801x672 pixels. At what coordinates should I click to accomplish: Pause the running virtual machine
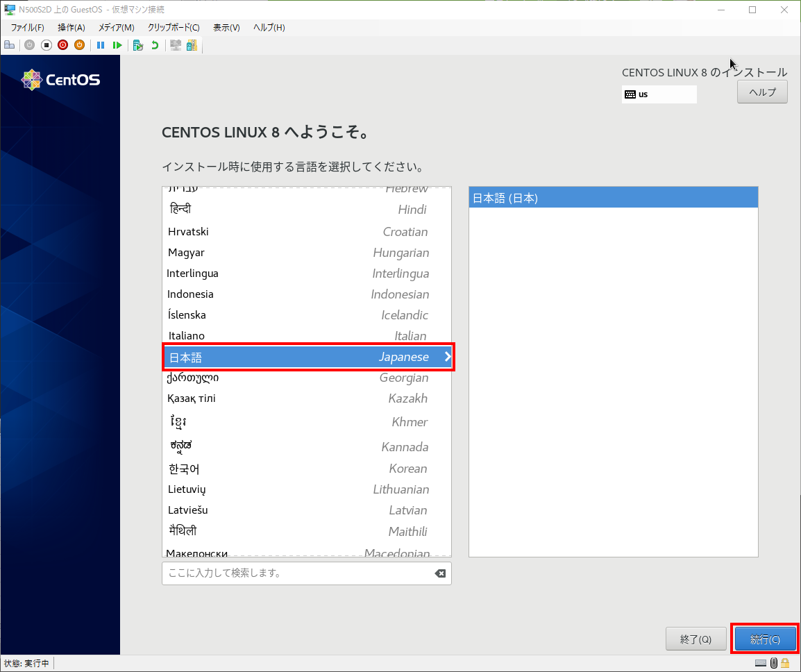tap(100, 45)
